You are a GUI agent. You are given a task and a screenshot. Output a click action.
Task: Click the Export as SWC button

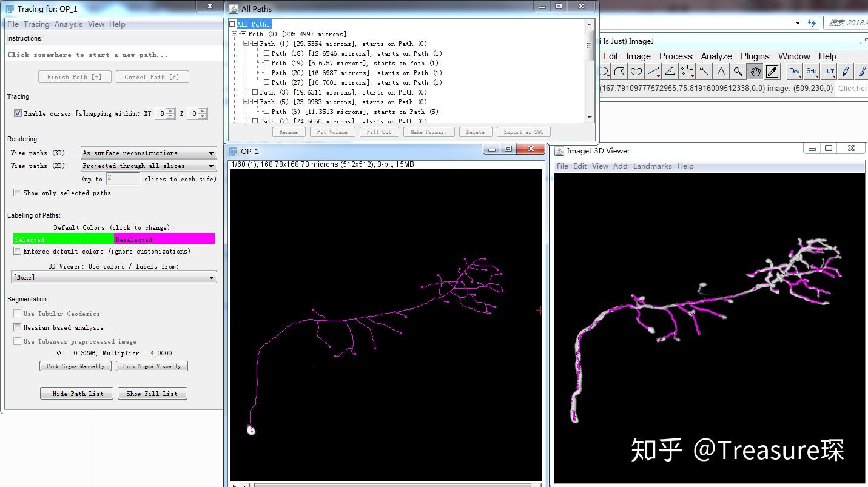[x=523, y=132]
